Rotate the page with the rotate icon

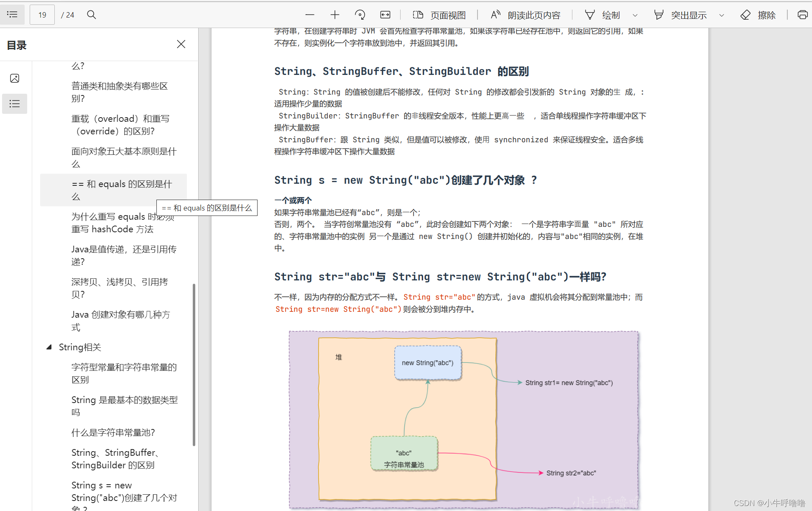pos(360,15)
